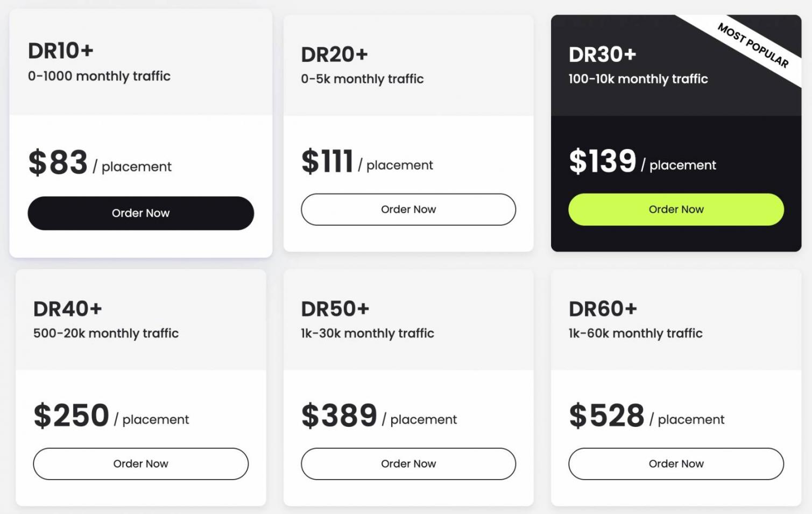Click the DR30+ heading on the dark card
The width and height of the screenshot is (812, 514).
602,54
